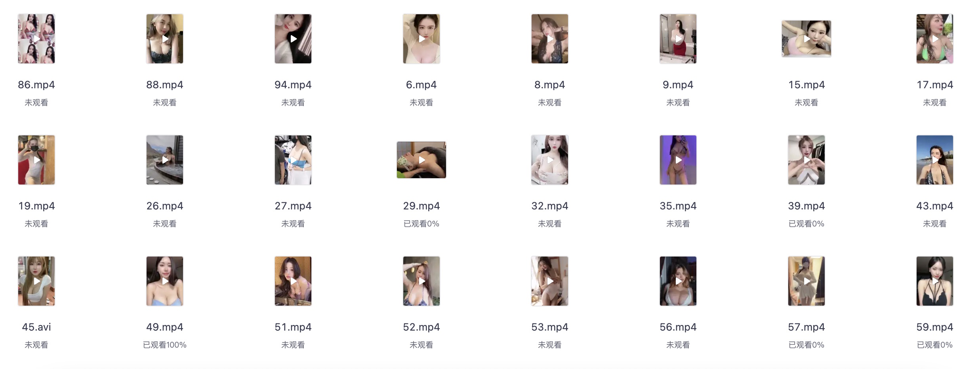The image size is (980, 369).
Task: Play the 17.mp4 video
Action: tap(935, 39)
